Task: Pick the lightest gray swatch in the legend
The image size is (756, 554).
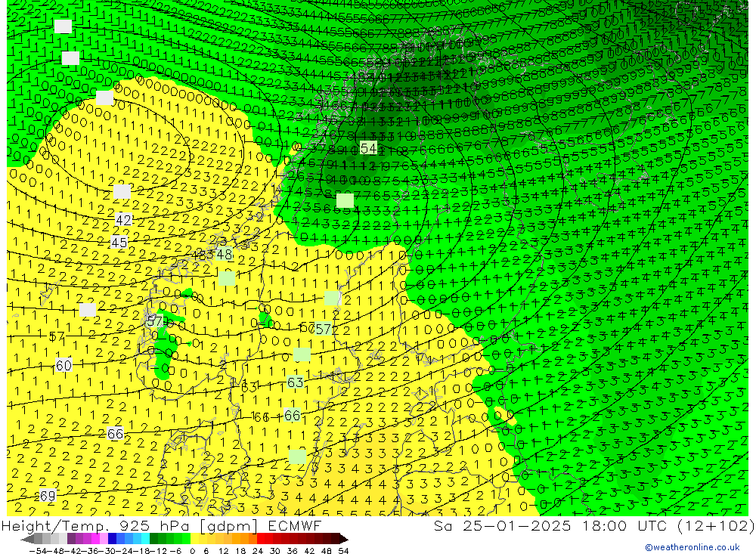Action: pos(63,539)
